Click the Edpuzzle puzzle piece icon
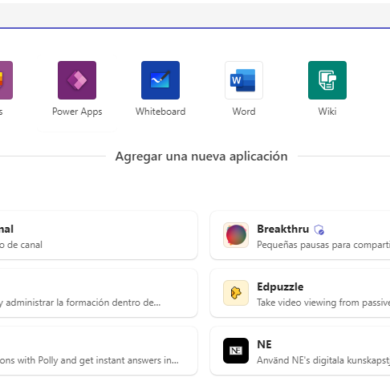Image resolution: width=390 pixels, height=390 pixels. 236,293
